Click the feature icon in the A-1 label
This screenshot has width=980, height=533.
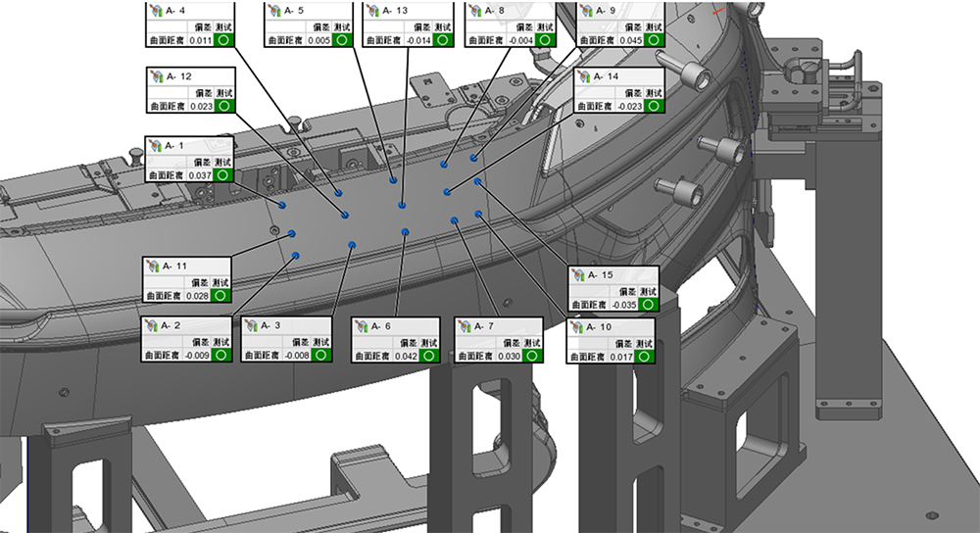154,145
